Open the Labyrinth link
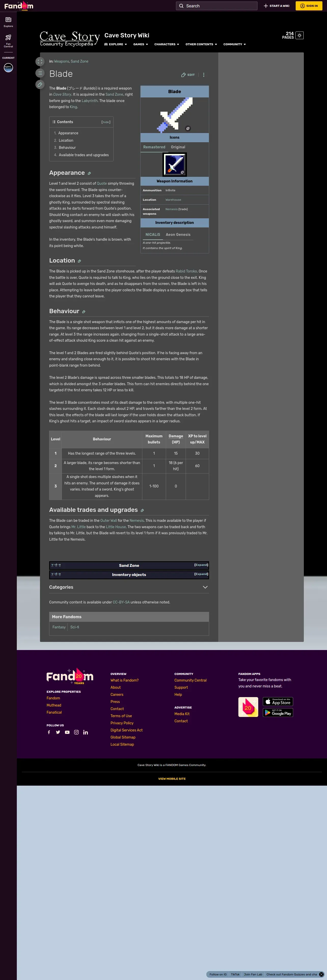This screenshot has height=980, width=327. coord(89,101)
